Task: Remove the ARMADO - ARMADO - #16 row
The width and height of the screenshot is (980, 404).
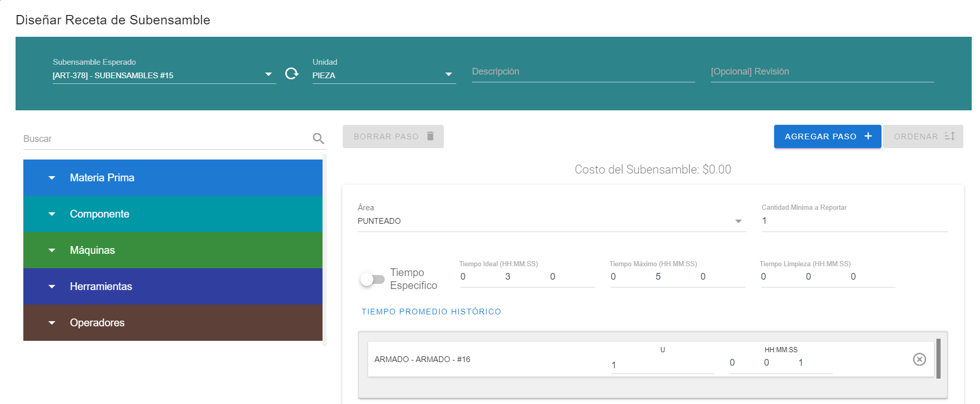Action: tap(919, 359)
